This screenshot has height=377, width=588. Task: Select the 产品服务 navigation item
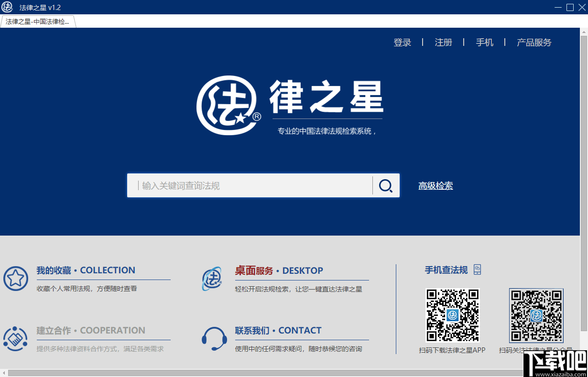point(534,43)
